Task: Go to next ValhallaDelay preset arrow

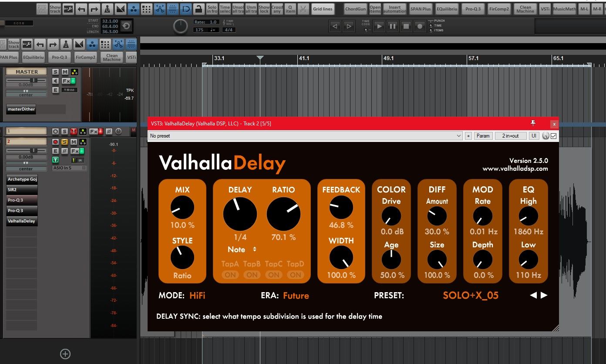Action: [544, 295]
